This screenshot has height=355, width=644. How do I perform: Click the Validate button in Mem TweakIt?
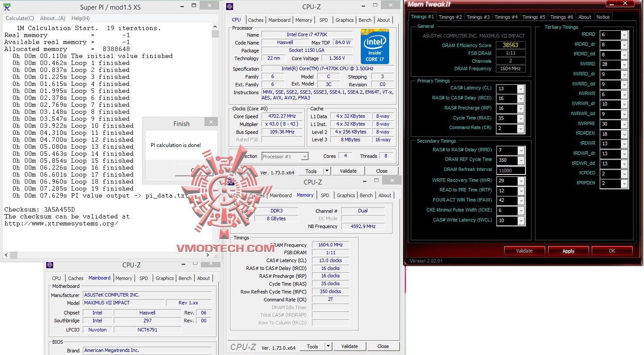(x=524, y=251)
